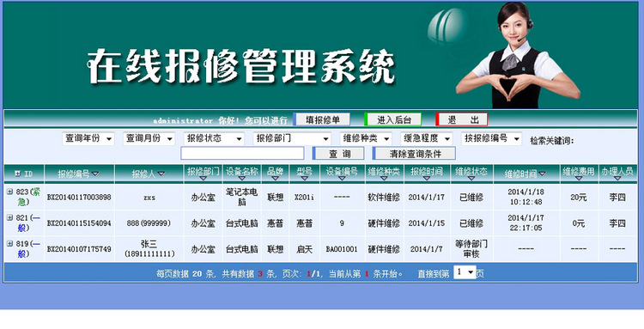Expand record row 821 plus icon
The image size is (644, 329).
click(9, 217)
